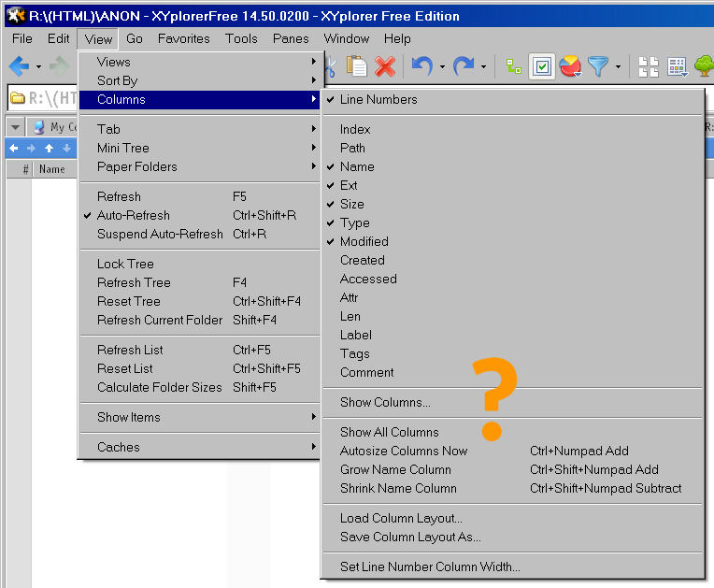Open the Favorites menu
Image resolution: width=714 pixels, height=588 pixels.
(183, 38)
